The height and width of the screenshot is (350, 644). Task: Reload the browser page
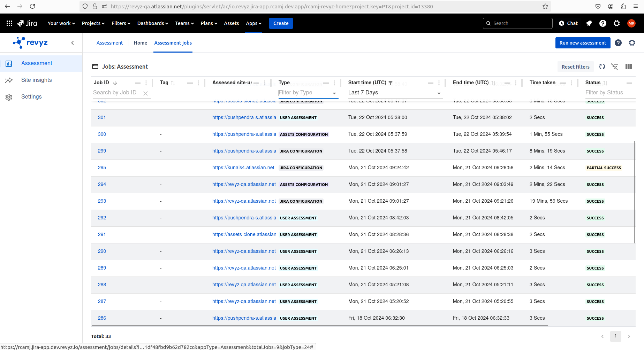point(32,6)
